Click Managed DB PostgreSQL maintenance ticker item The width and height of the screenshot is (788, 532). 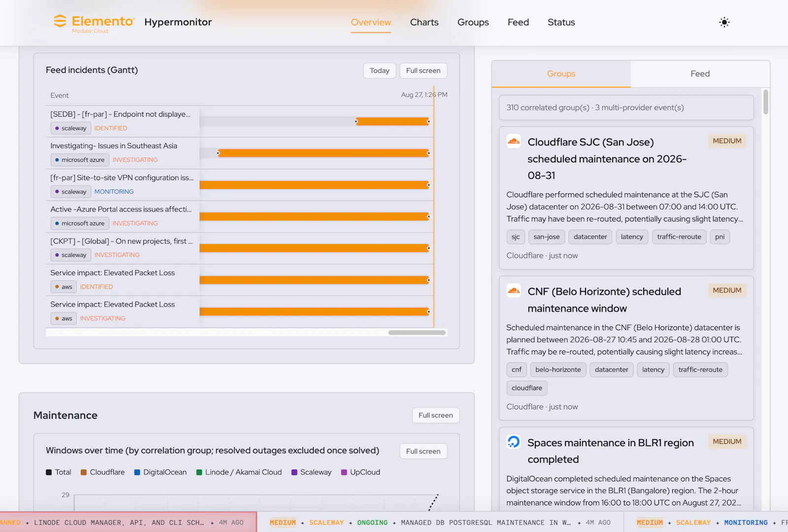pos(440,522)
